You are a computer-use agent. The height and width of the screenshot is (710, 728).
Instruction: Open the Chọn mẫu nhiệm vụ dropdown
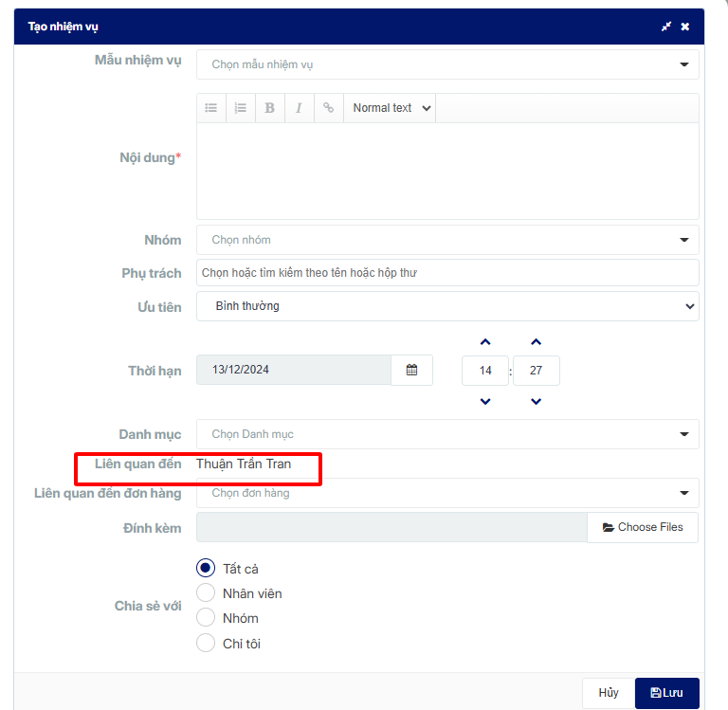click(447, 64)
